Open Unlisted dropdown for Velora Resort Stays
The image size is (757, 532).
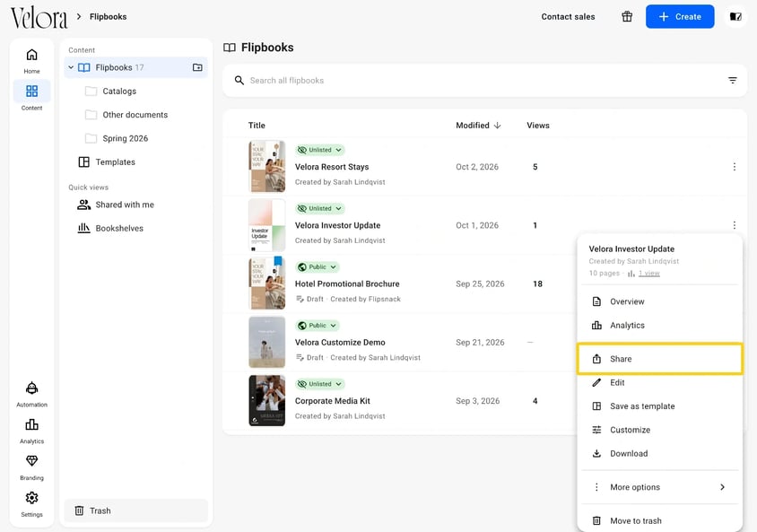pyautogui.click(x=319, y=150)
